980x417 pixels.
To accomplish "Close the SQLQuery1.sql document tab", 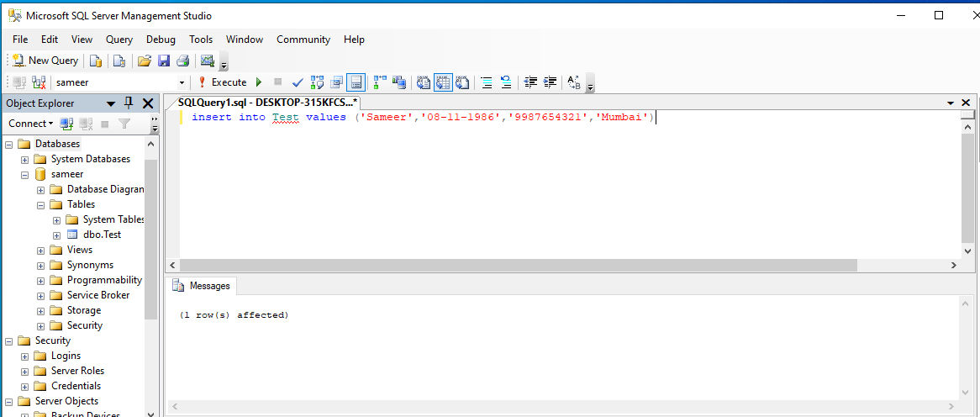I will 967,103.
